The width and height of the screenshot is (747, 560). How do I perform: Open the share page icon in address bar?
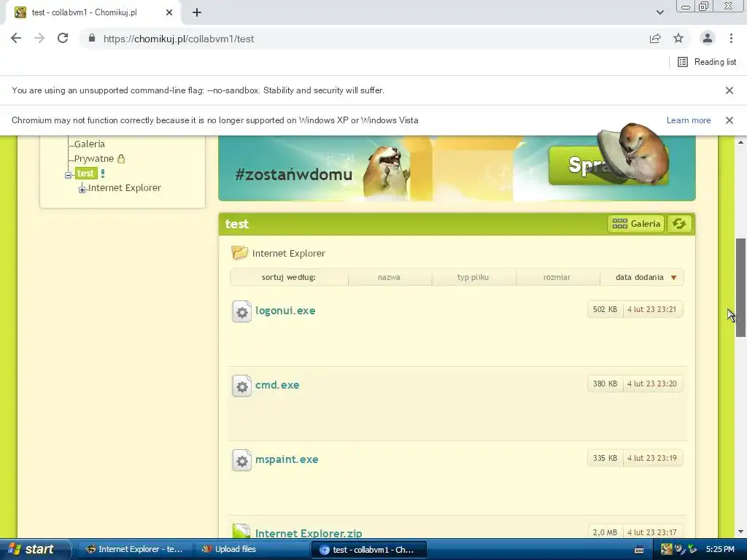pos(655,39)
